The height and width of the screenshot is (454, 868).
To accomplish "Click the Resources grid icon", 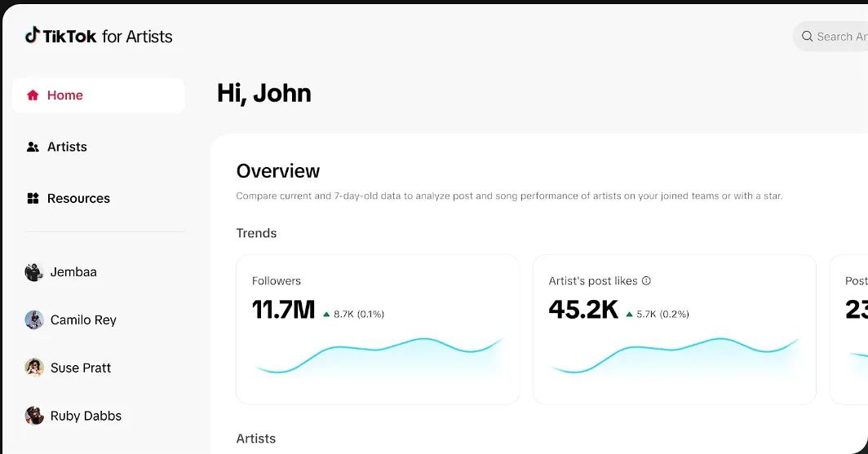I will [x=33, y=199].
